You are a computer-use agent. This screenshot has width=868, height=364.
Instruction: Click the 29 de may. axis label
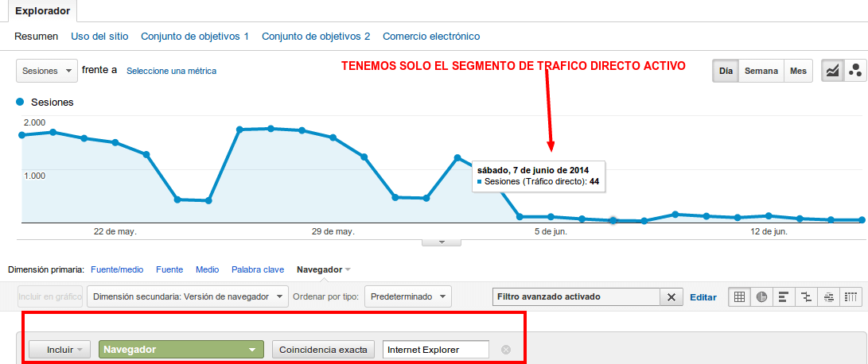[333, 232]
